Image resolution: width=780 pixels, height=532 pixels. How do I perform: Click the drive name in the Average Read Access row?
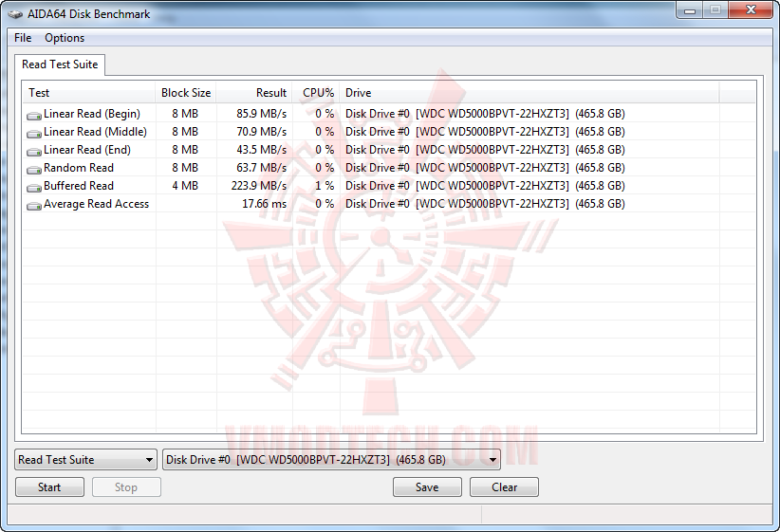point(485,203)
